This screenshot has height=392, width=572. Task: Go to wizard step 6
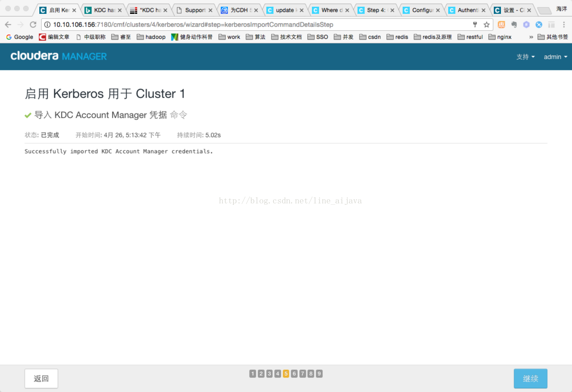click(294, 374)
